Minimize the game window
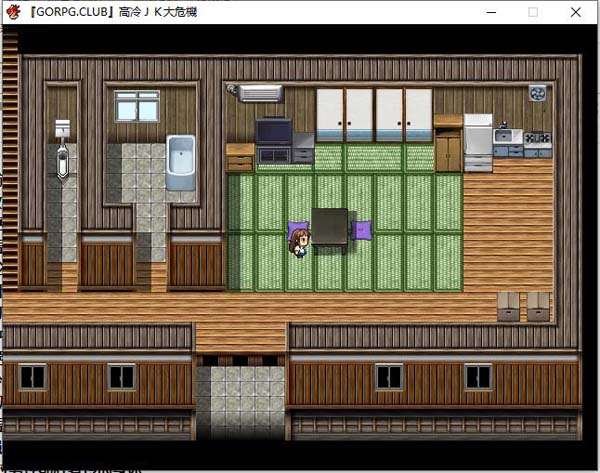Image resolution: width=600 pixels, height=473 pixels. [x=491, y=12]
